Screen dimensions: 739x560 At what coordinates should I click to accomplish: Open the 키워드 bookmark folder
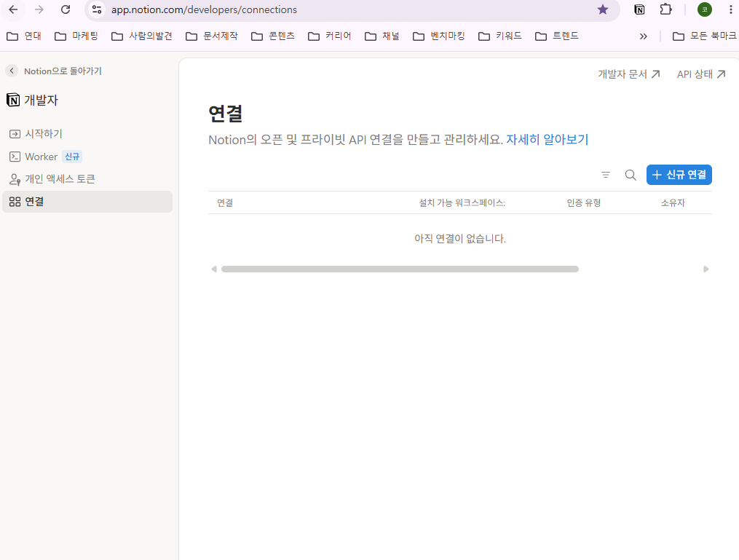(500, 36)
